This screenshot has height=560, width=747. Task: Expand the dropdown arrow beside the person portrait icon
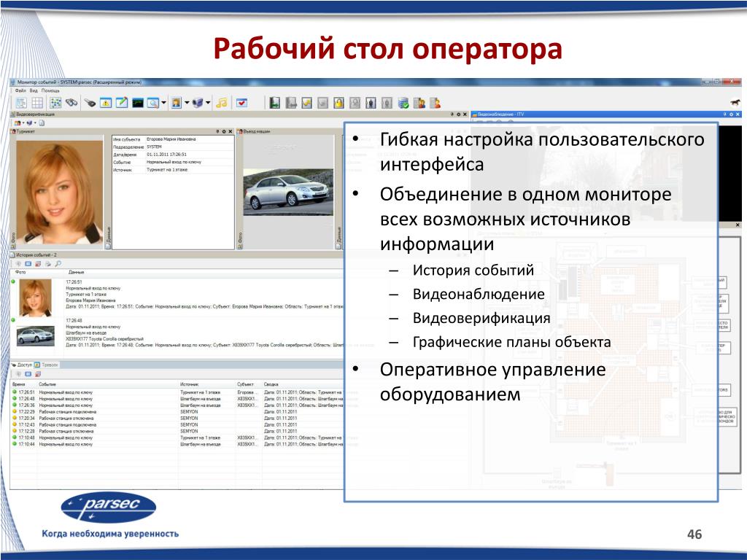[x=187, y=102]
